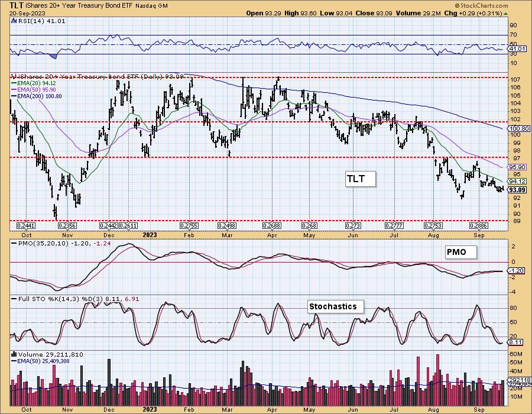Click the 0.2356 value label near November
This screenshot has width=532, height=414.
tap(67, 226)
